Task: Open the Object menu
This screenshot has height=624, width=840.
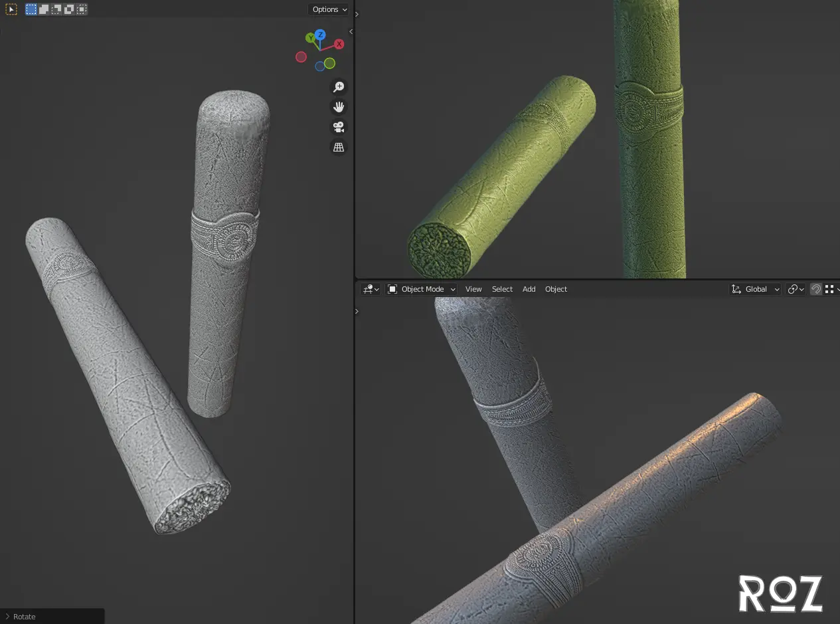Action: point(556,289)
